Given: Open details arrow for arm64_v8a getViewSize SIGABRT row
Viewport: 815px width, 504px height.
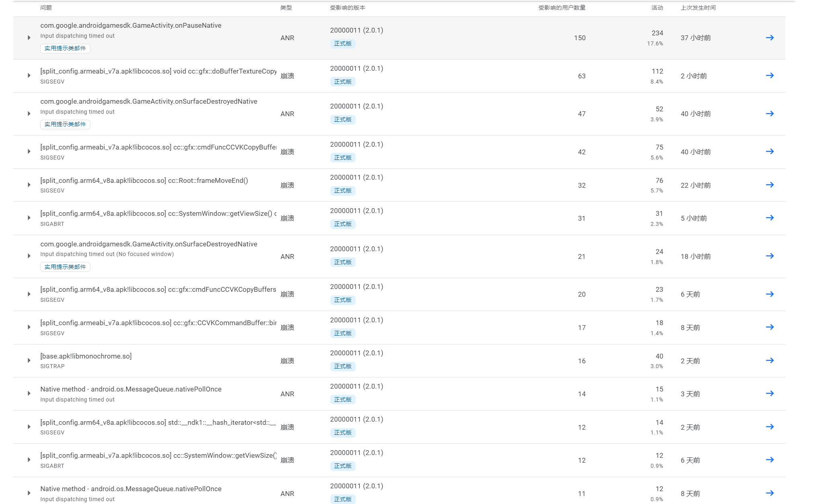Looking at the screenshot, I should pyautogui.click(x=770, y=218).
